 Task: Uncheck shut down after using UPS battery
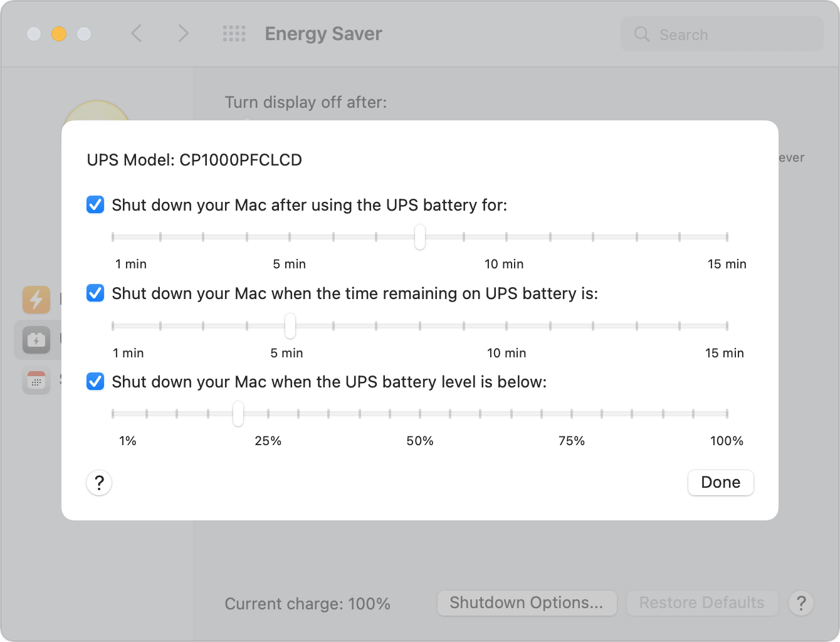95,204
